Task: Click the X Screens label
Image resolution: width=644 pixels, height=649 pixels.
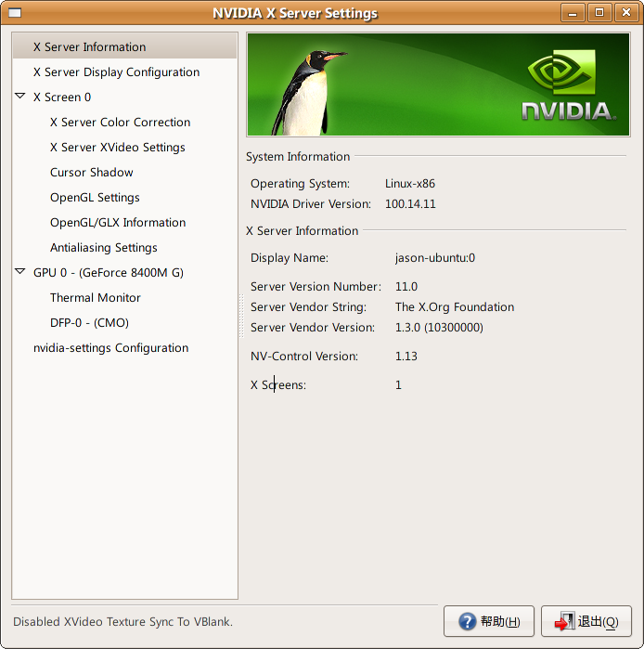Action: (x=278, y=385)
